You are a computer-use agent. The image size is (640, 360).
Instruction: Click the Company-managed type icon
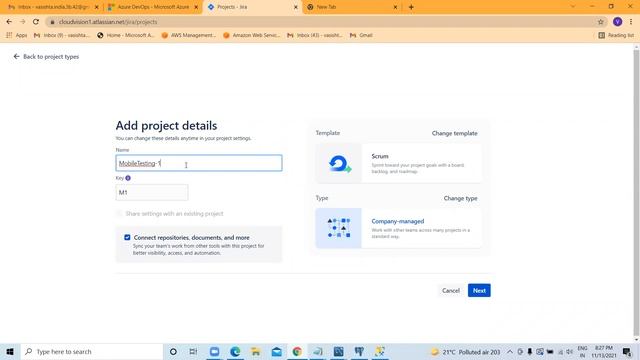[x=339, y=228]
